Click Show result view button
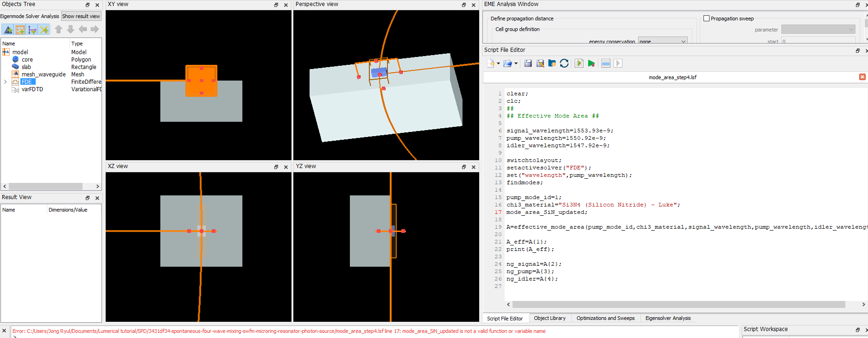This screenshot has height=338, width=868. click(81, 16)
